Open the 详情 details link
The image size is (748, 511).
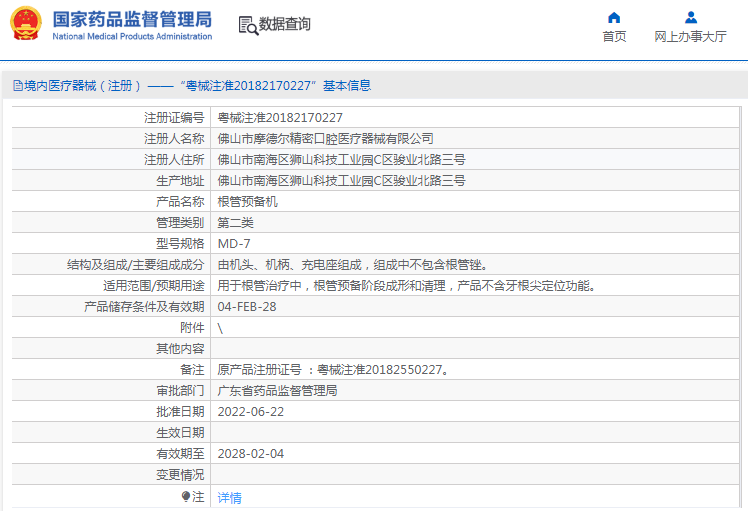(229, 497)
